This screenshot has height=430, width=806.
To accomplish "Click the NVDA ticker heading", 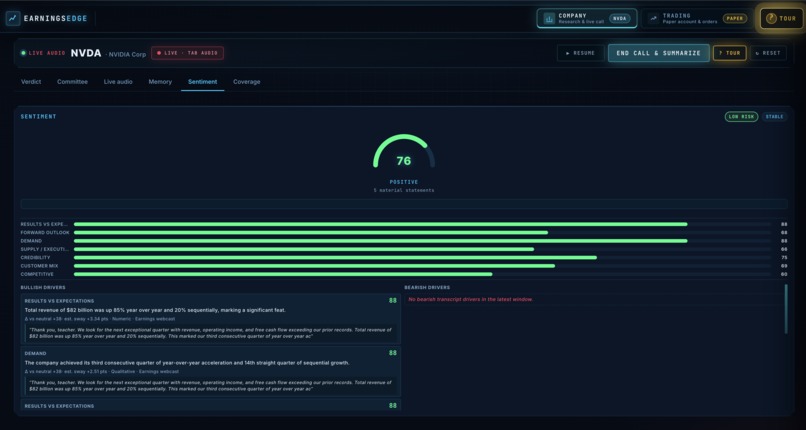I will point(86,53).
